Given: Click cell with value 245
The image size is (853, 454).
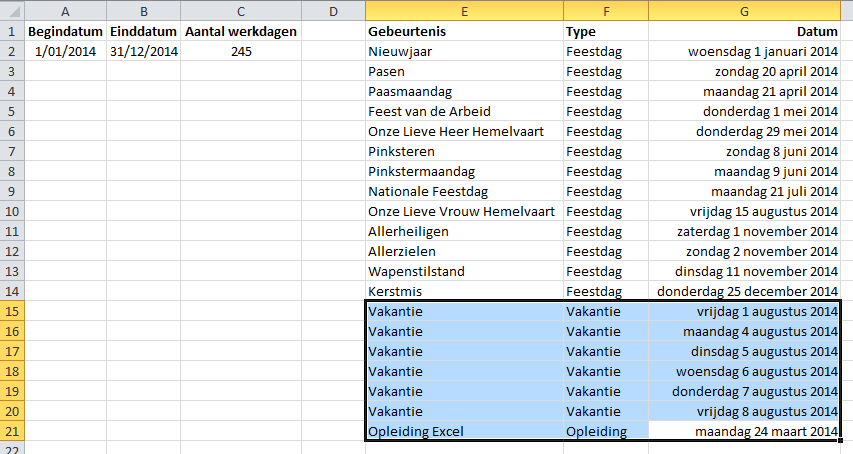Looking at the screenshot, I should pyautogui.click(x=241, y=51).
